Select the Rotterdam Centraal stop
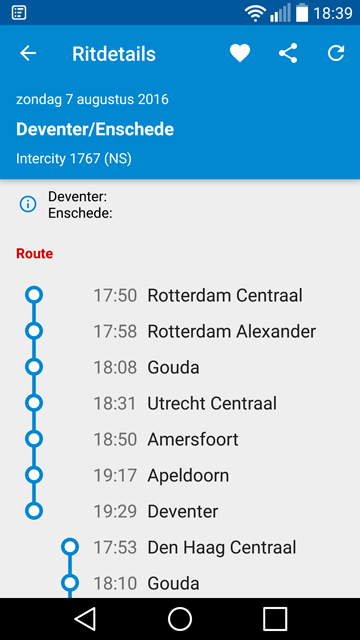 tap(180, 295)
